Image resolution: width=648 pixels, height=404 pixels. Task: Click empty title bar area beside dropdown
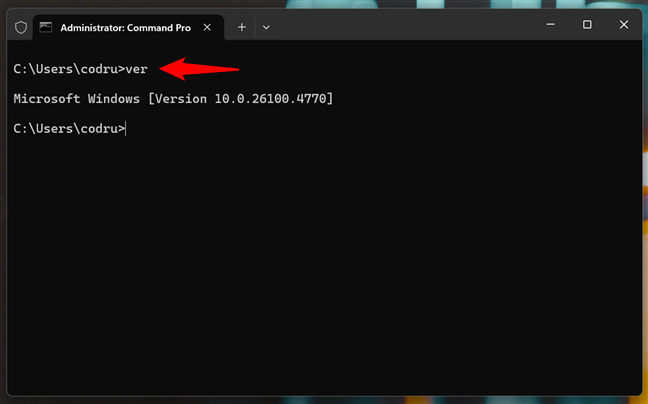(400, 26)
